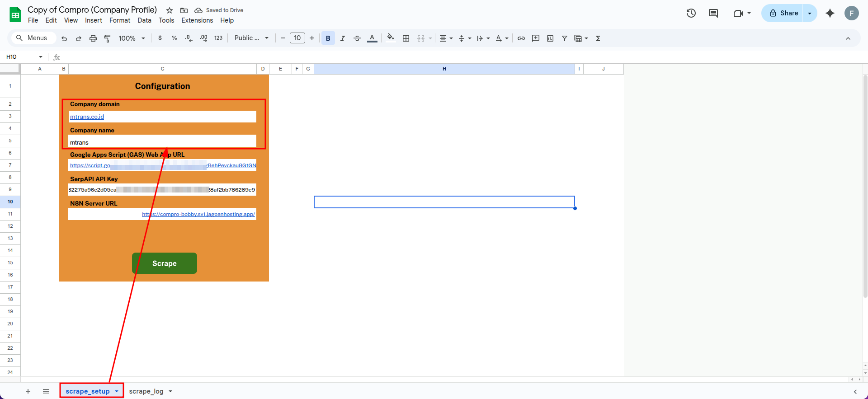Toggle Bold formatting
Screen dimensions: 868x399
328,38
